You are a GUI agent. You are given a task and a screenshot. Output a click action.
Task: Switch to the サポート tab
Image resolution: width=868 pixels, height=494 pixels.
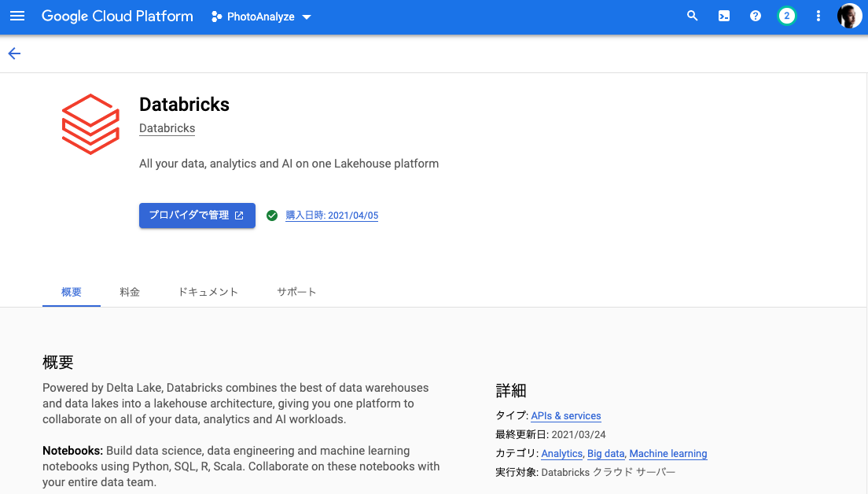[x=296, y=292]
